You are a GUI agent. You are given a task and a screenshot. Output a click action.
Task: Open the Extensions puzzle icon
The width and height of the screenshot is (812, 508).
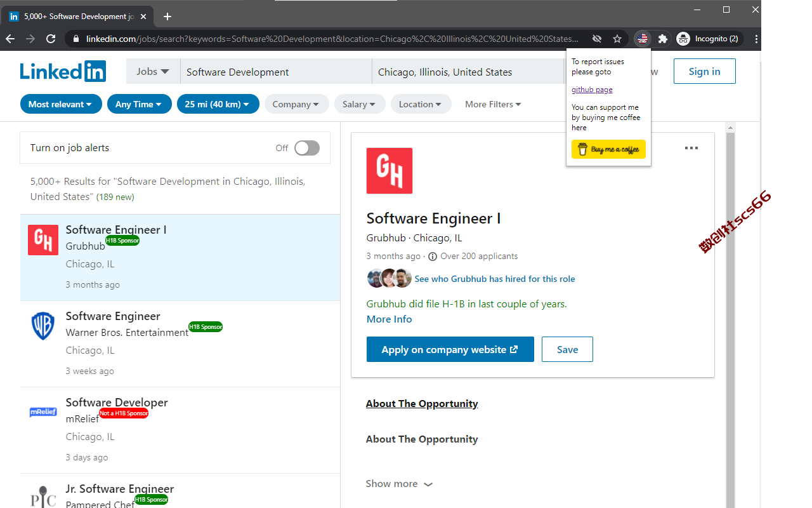point(663,39)
